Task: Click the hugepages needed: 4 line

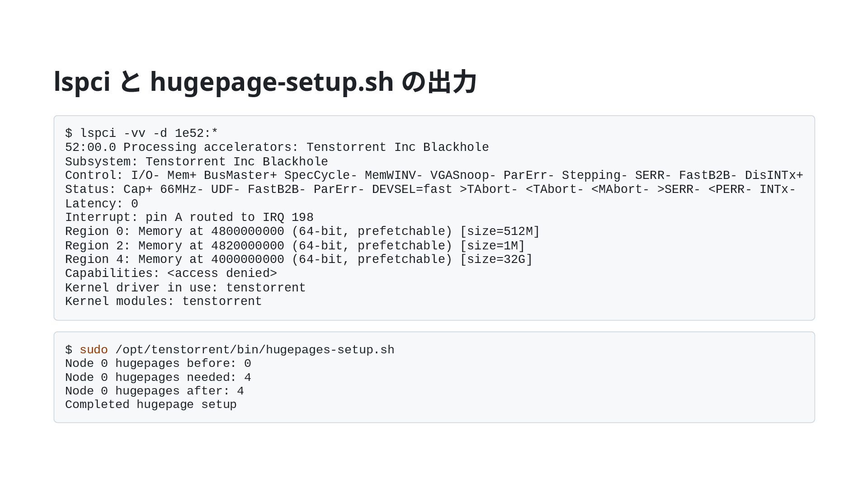Action: tap(158, 377)
